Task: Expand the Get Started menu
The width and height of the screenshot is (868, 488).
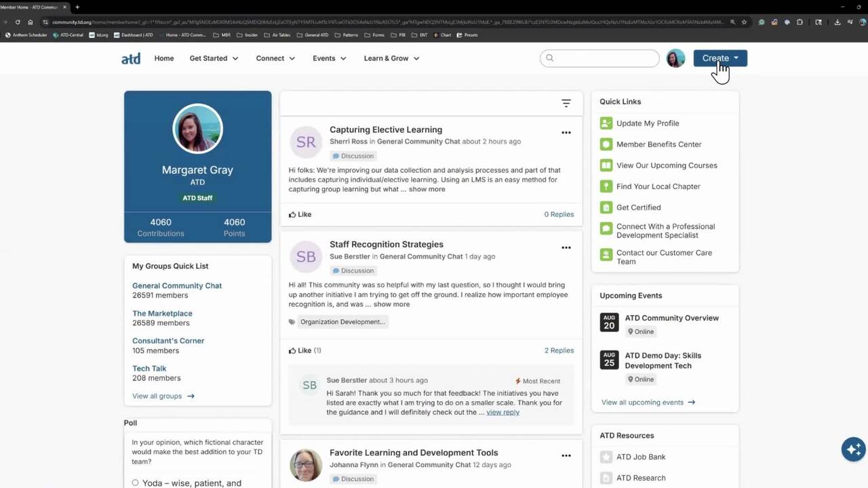Action: pyautogui.click(x=214, y=58)
